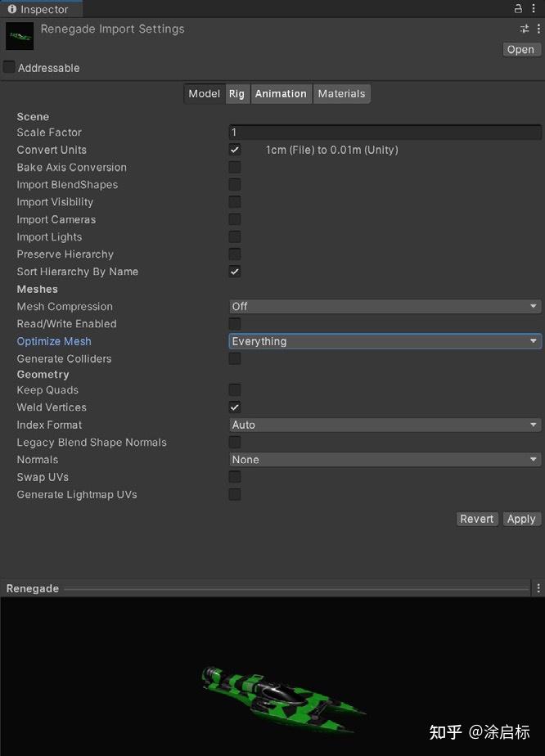545x756 pixels.
Task: Turn off Weld Vertices
Action: coord(235,407)
